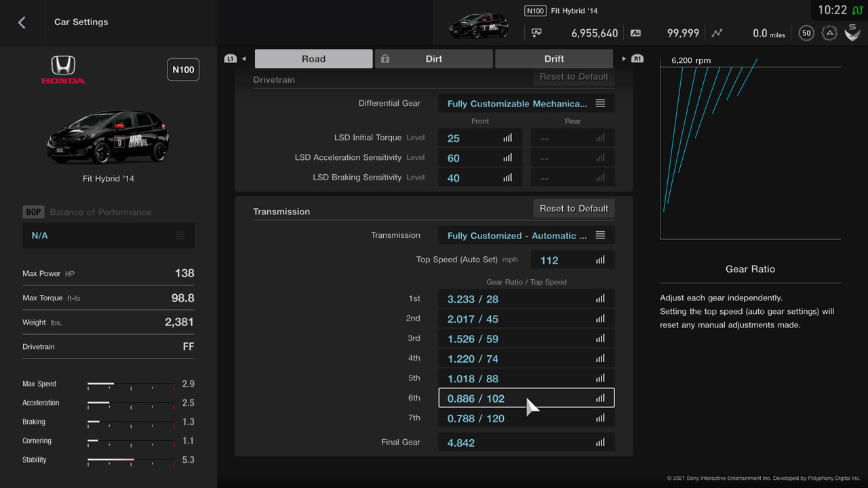Click LSD Initial Torque rear disabled field
The height and width of the screenshot is (488, 868).
tap(573, 138)
